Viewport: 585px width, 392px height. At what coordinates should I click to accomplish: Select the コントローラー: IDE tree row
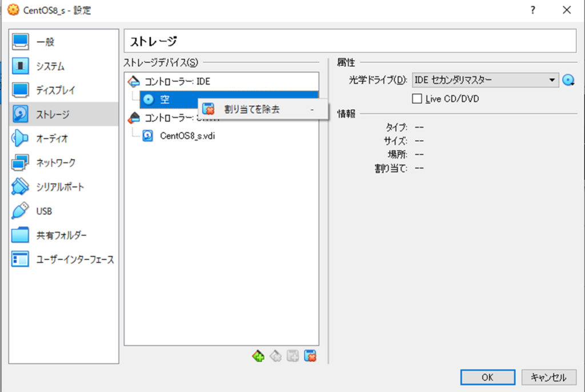[222, 81]
